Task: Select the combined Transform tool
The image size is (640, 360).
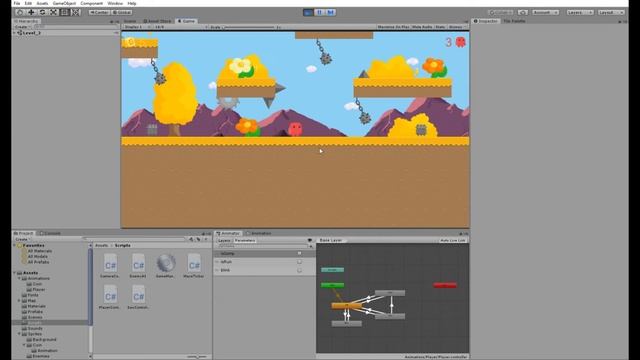Action: tap(76, 12)
